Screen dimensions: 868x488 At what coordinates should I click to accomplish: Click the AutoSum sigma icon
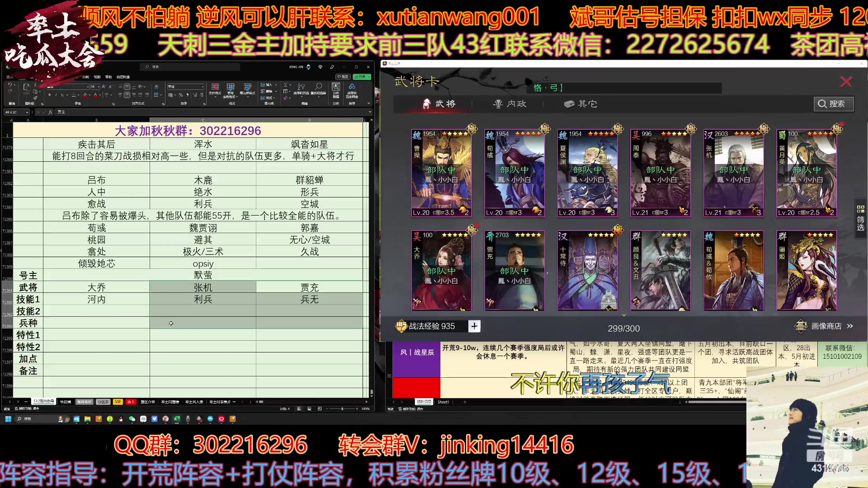point(285,84)
